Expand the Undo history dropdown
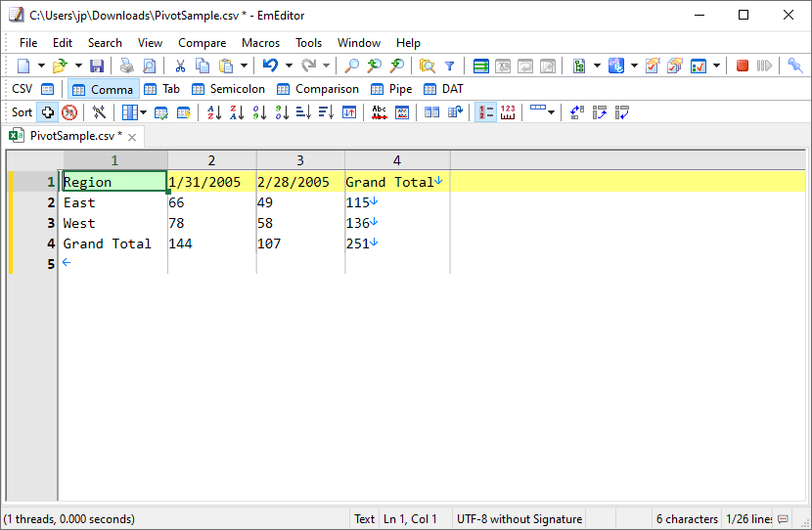Screen dimensions: 812x530 click(289, 66)
